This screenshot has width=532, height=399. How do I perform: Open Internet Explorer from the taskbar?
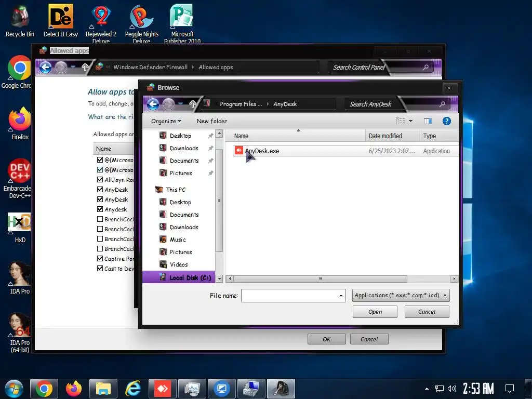click(x=132, y=389)
